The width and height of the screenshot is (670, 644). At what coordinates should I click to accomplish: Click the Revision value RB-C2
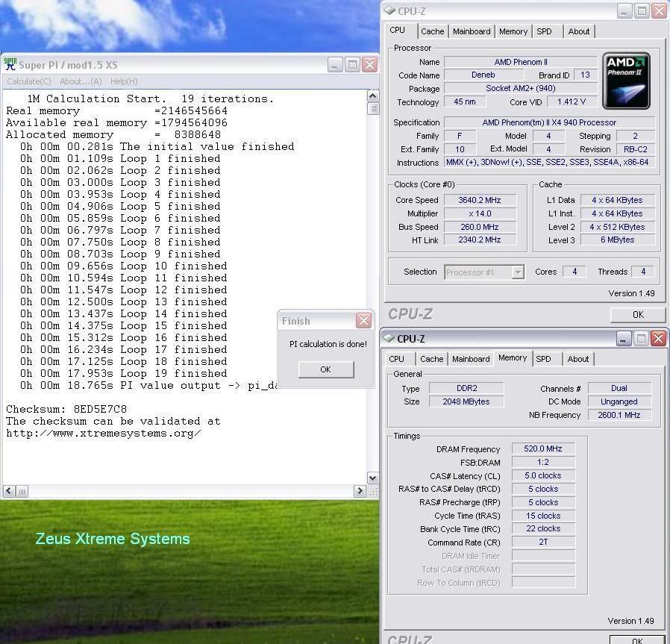[x=636, y=149]
